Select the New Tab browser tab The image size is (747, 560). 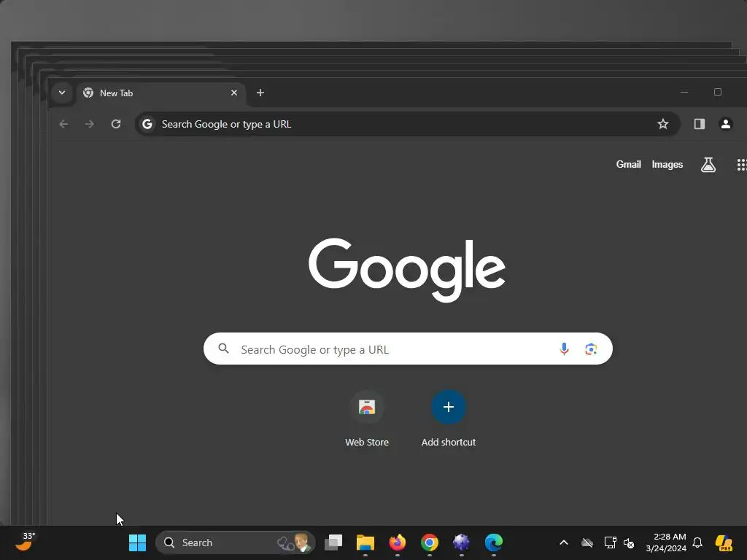(x=160, y=93)
